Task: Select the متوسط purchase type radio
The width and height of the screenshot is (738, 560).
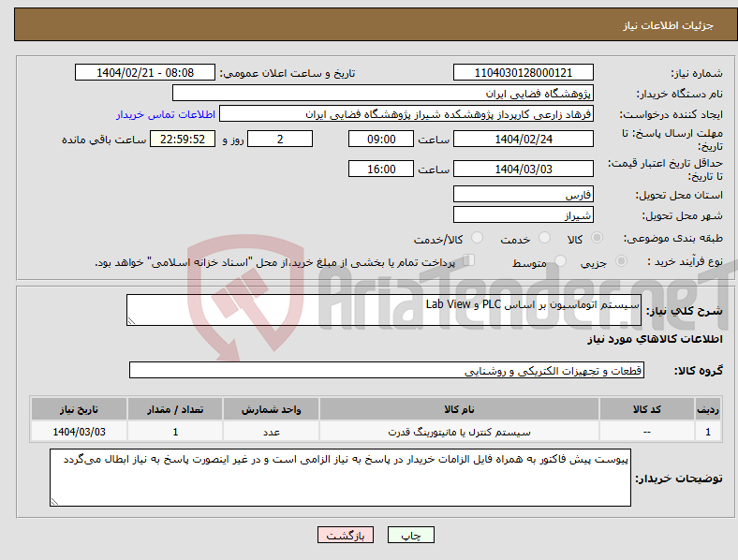Action: 560,261
